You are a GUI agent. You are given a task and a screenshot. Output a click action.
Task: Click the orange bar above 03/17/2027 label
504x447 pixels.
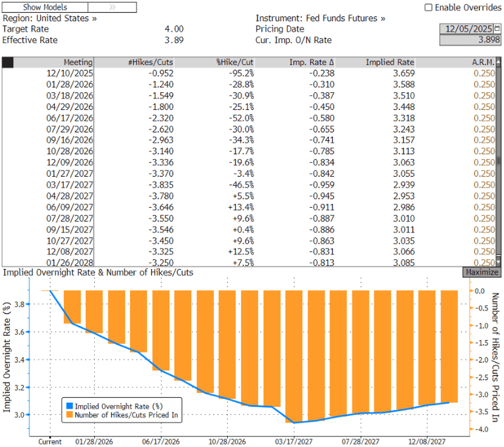point(294,355)
